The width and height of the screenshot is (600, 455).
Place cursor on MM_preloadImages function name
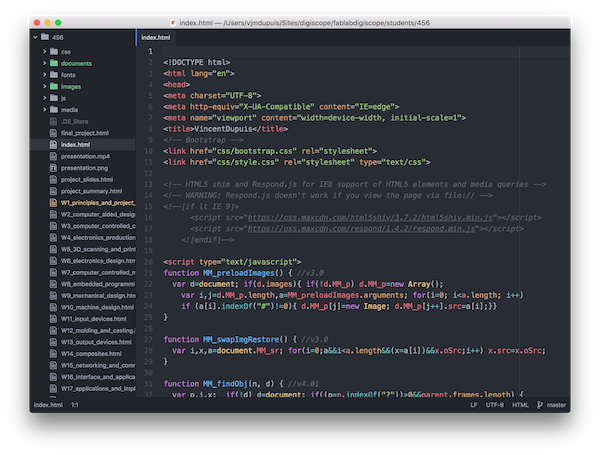point(239,273)
